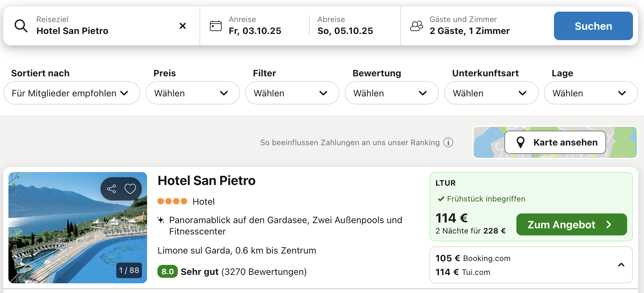Click Zum Angebot button
The image size is (644, 293).
pos(571,224)
